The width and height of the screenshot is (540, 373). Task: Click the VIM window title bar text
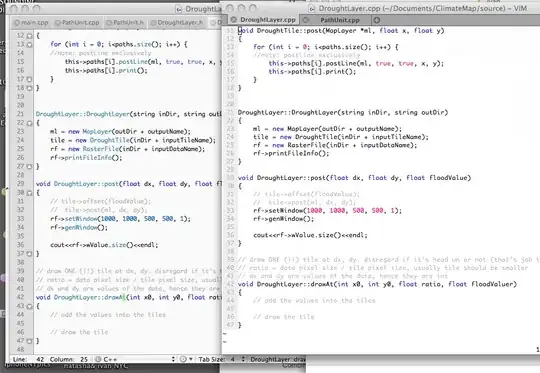(x=423, y=8)
